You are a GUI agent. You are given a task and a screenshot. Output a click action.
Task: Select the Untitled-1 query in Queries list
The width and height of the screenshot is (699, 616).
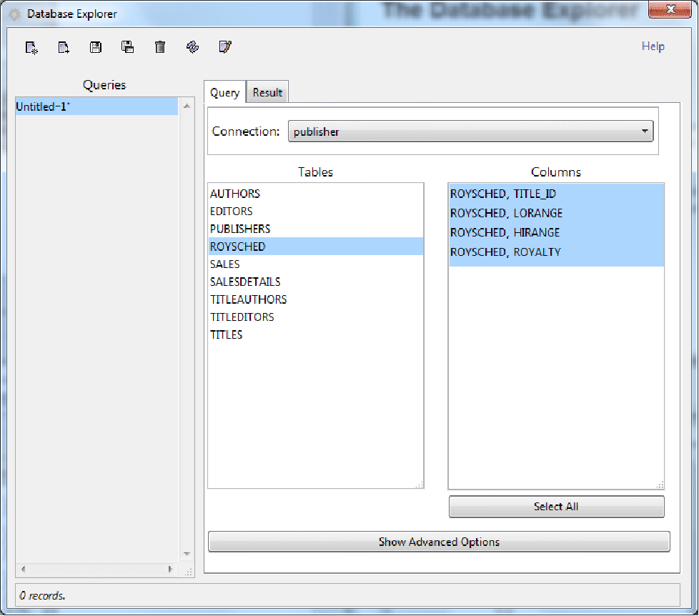coord(44,106)
